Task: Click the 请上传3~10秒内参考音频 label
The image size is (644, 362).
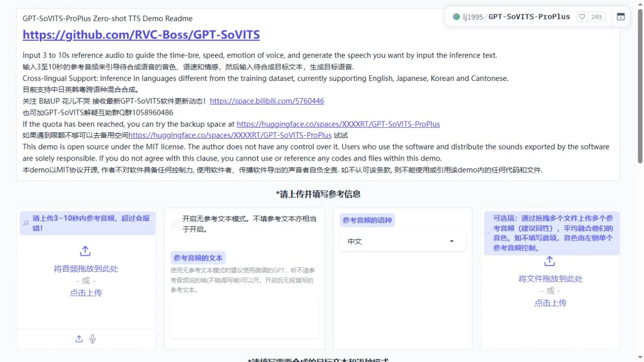Action: tap(88, 223)
